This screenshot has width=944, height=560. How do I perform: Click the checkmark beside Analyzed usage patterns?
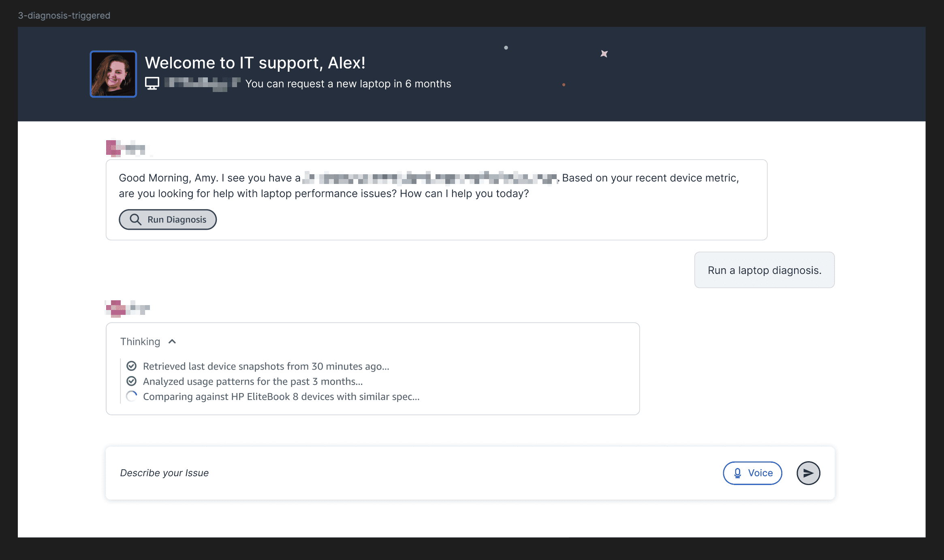132,381
